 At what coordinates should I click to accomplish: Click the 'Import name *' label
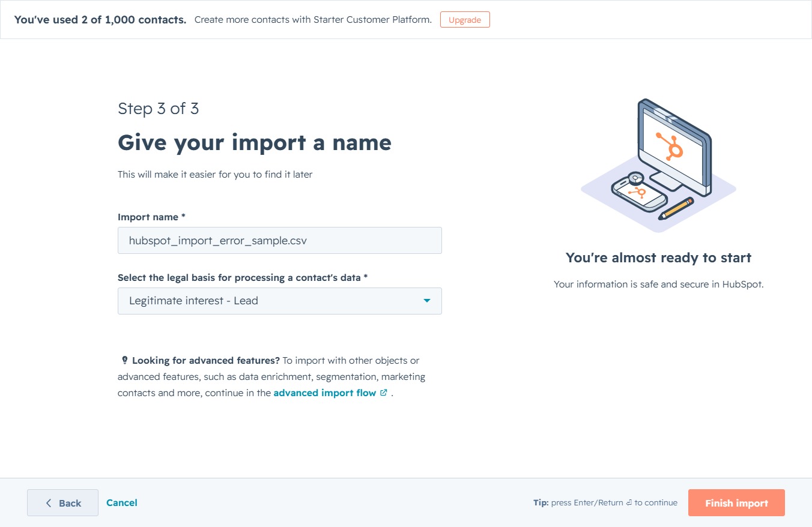(x=151, y=217)
